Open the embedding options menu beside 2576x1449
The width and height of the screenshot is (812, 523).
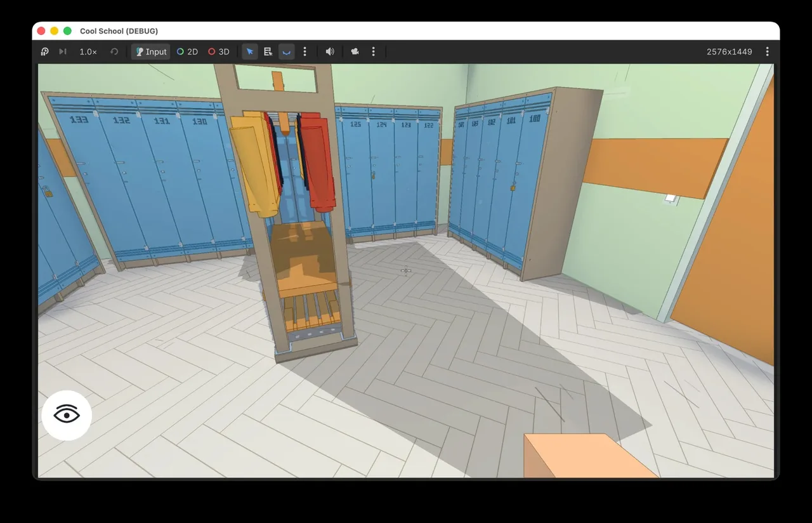767,51
